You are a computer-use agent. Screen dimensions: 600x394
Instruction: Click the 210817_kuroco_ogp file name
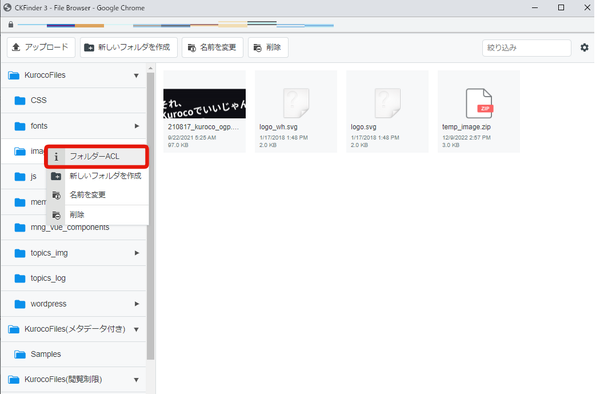coord(203,127)
